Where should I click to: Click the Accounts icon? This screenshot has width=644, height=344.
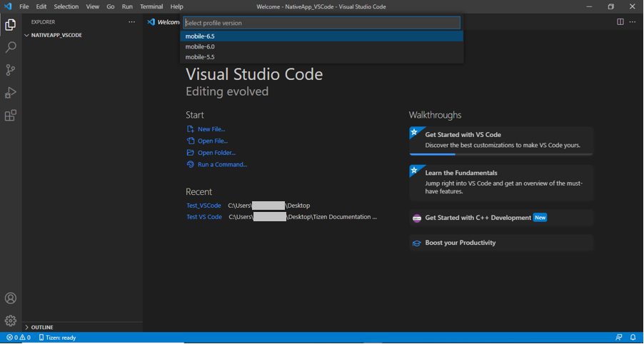point(11,298)
